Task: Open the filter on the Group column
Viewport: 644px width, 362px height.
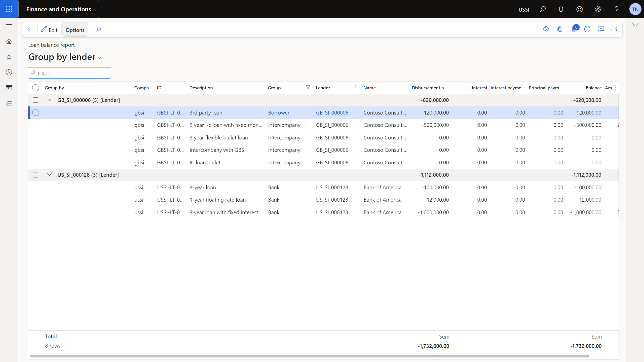Action: click(308, 88)
